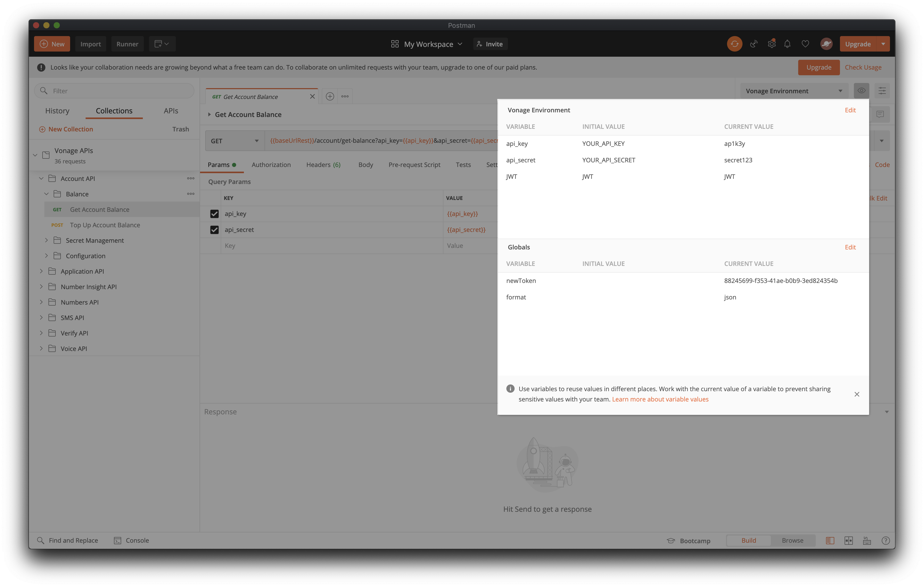This screenshot has height=587, width=924.
Task: Click the Find and Replace icon
Action: pyautogui.click(x=40, y=540)
